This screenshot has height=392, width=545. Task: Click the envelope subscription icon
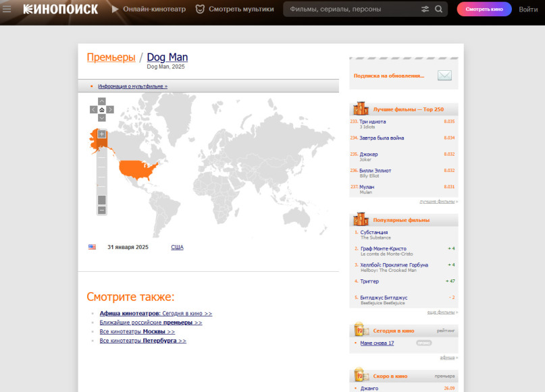[444, 76]
